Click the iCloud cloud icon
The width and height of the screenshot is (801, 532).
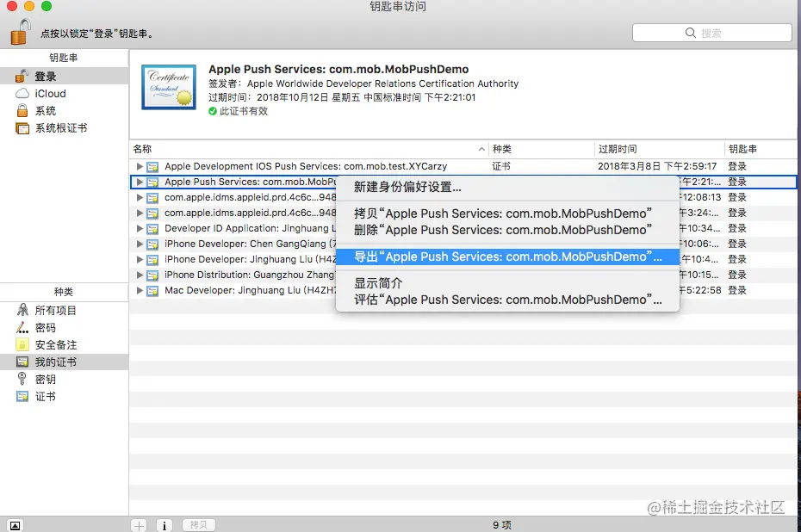[x=22, y=94]
